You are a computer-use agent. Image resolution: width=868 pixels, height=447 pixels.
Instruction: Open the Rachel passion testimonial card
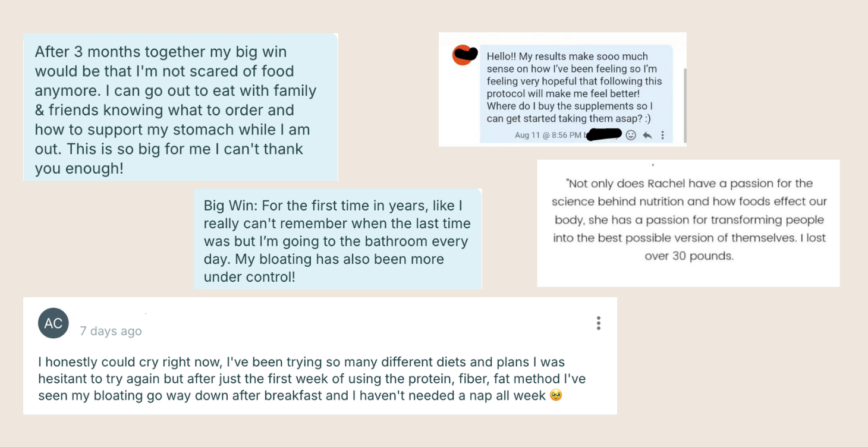click(688, 223)
